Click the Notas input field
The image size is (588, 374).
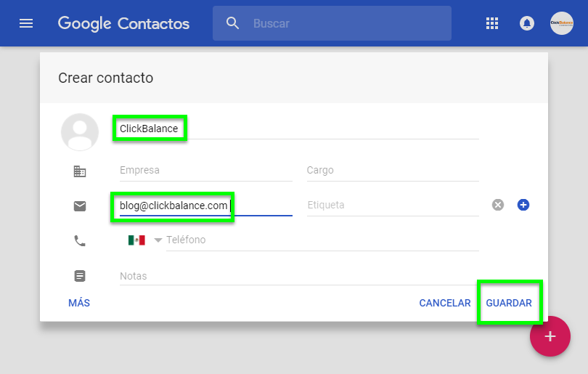coord(298,276)
